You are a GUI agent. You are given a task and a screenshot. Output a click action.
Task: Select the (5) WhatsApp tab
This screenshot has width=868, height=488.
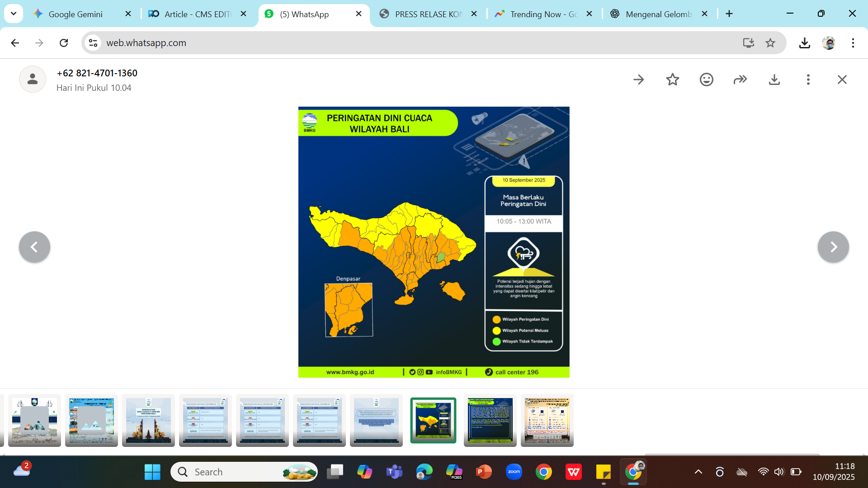[314, 14]
